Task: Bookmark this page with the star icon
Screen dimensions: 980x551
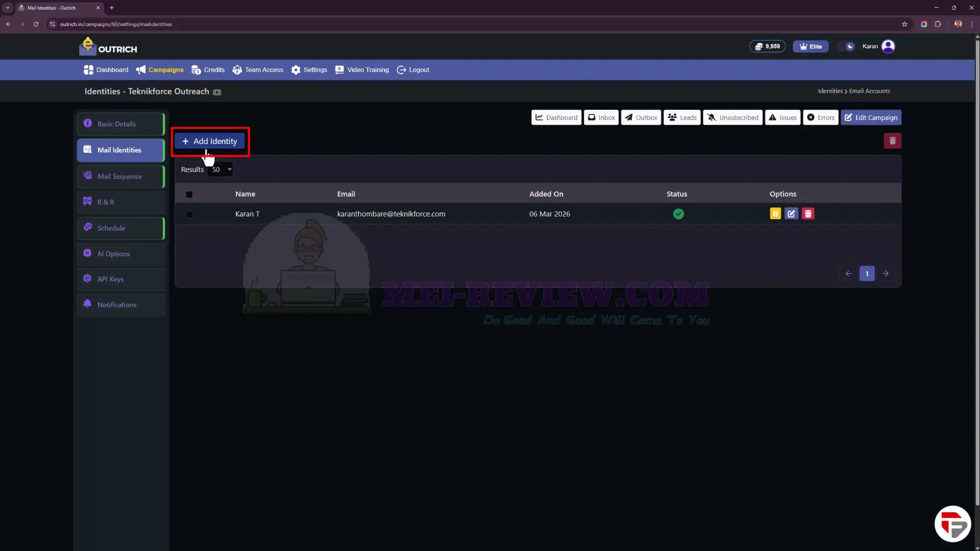Action: (x=904, y=24)
